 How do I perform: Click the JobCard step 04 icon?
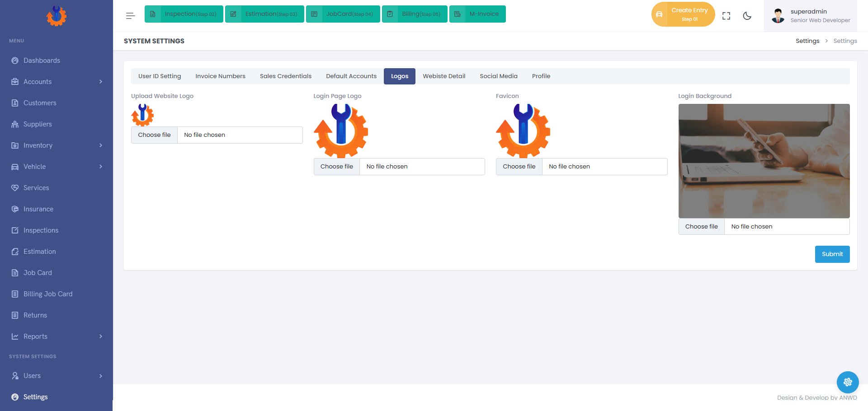coord(314,14)
